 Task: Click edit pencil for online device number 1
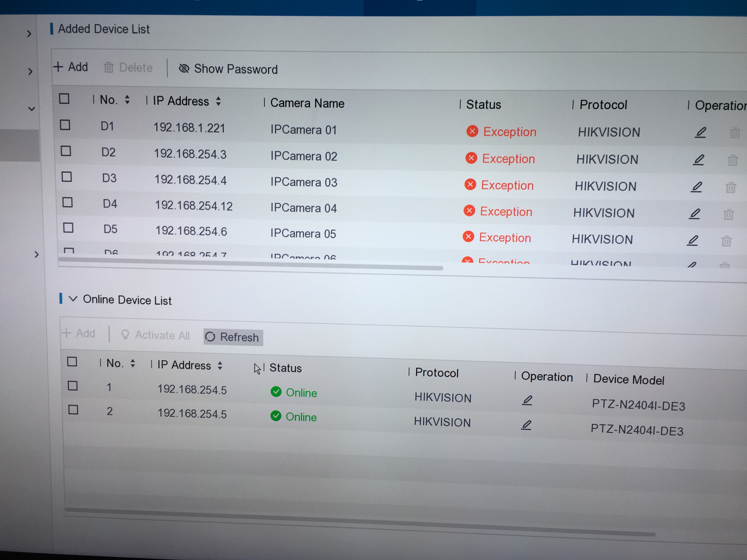pos(527,400)
